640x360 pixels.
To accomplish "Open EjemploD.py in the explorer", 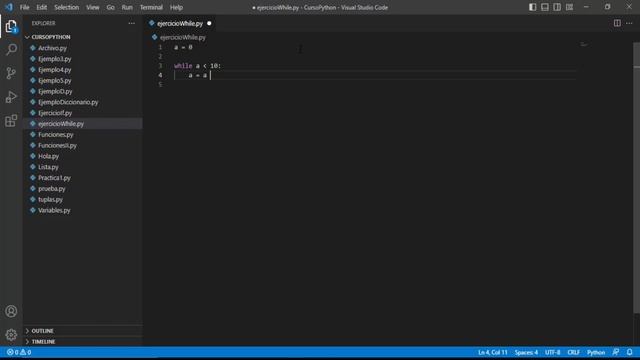I will tap(55, 91).
